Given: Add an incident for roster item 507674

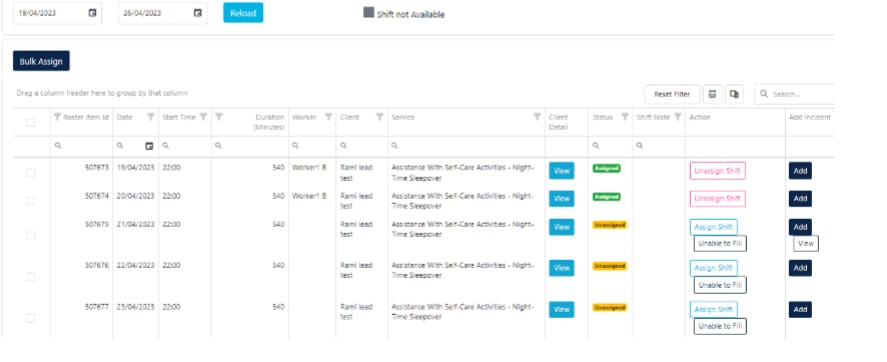Looking at the screenshot, I should [x=800, y=199].
